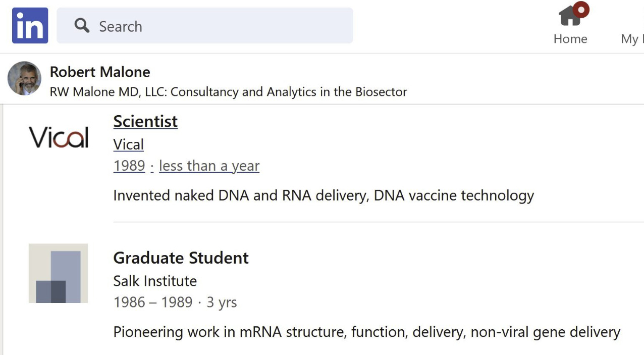The width and height of the screenshot is (644, 355).
Task: Select the Home tab label
Action: point(570,39)
